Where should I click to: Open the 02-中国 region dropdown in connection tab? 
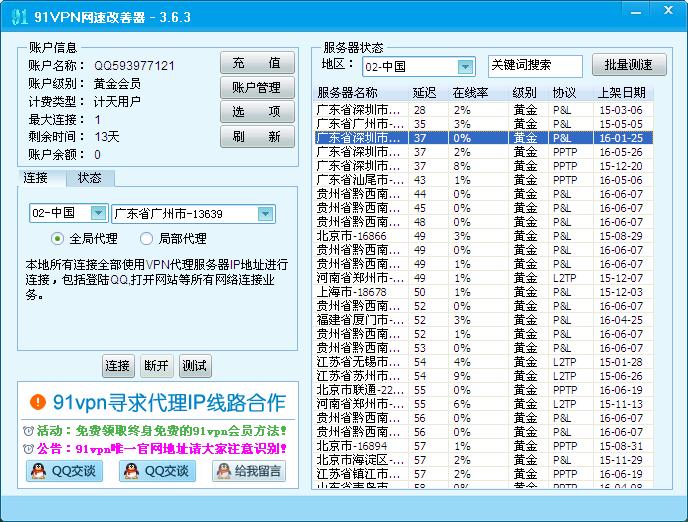(98, 213)
